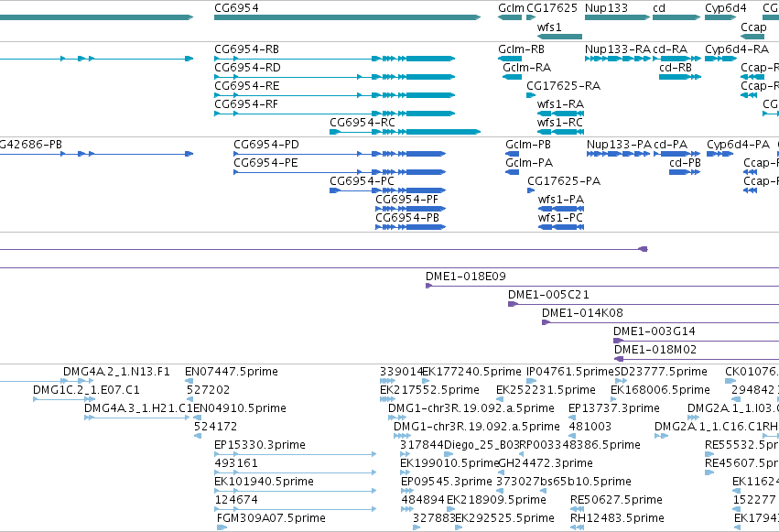779x532 pixels.
Task: Select EST EP13737.3prime
Action: pyautogui.click(x=614, y=408)
